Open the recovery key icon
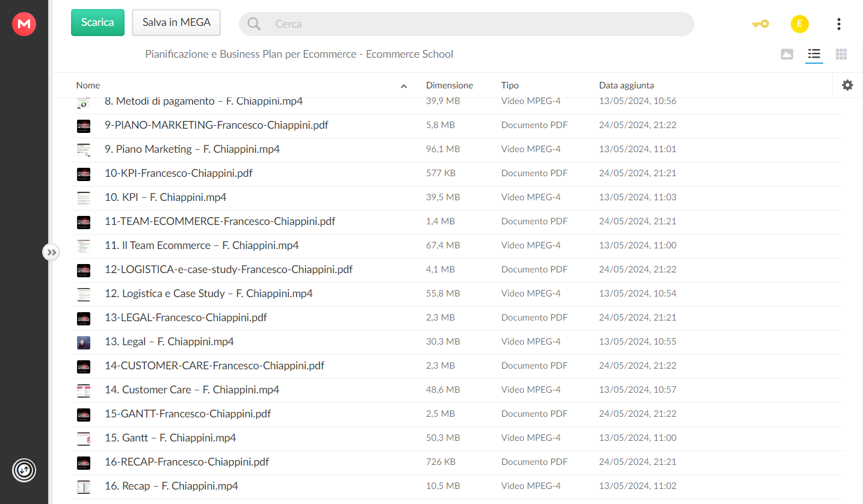This screenshot has width=863, height=504. [760, 24]
